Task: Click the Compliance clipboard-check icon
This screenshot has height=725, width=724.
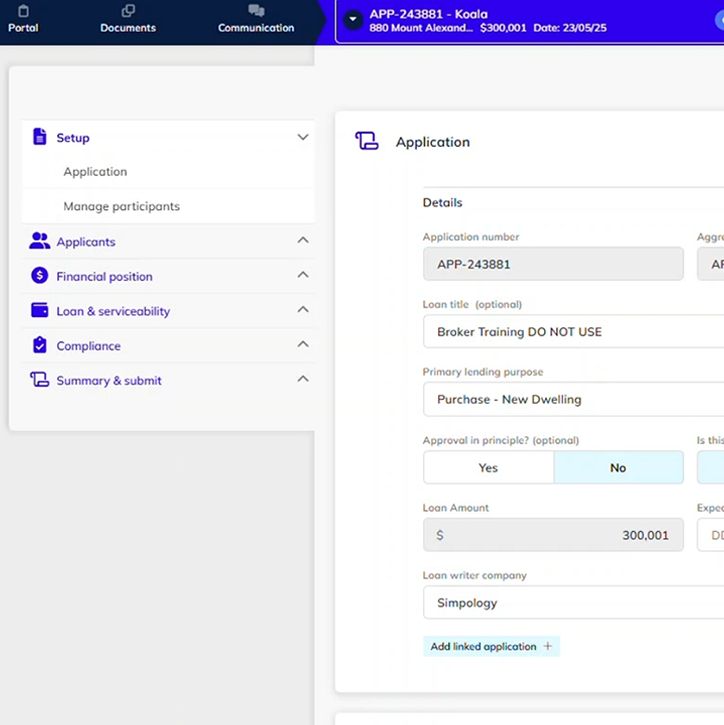Action: 40,345
